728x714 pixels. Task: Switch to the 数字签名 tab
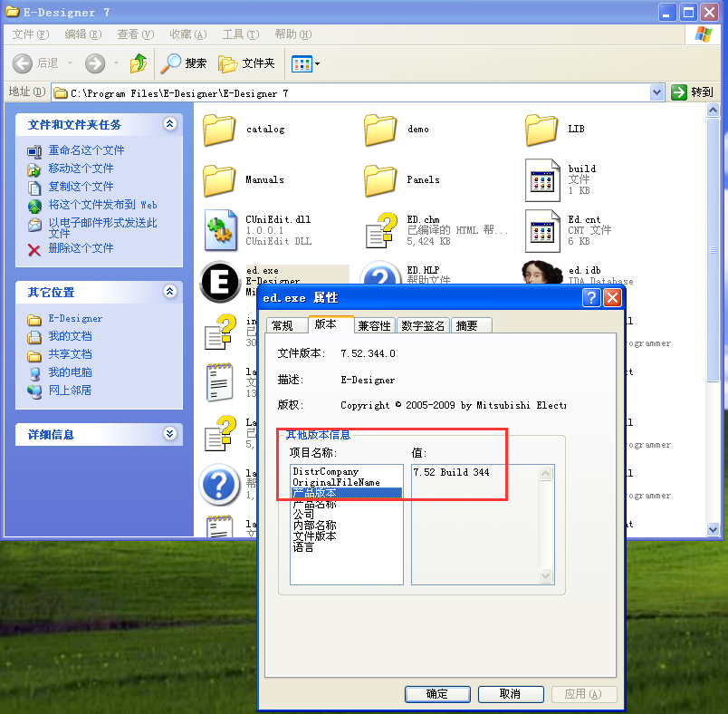click(424, 326)
